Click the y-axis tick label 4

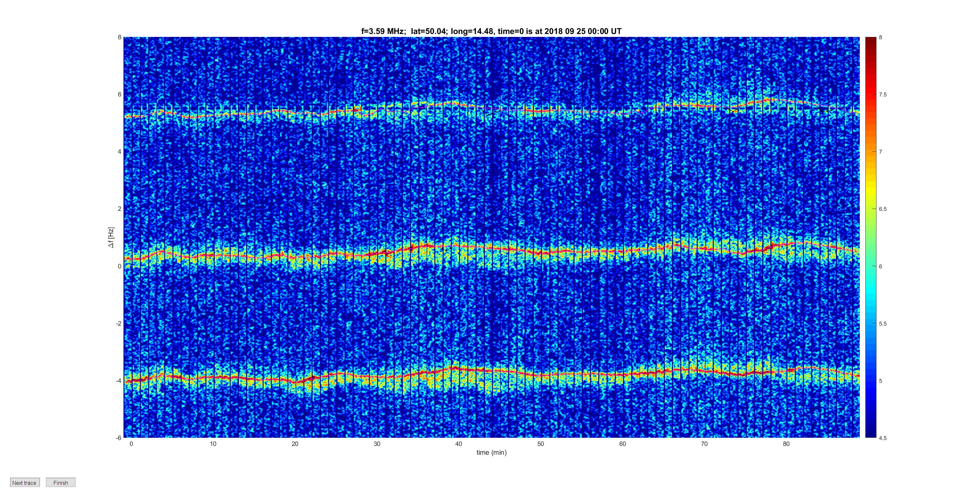click(120, 152)
